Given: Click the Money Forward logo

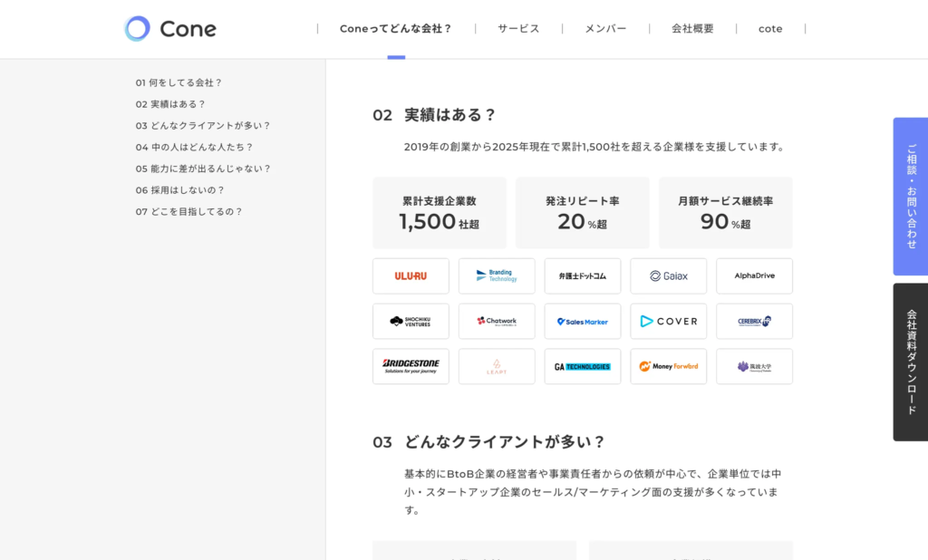Looking at the screenshot, I should [x=669, y=367].
